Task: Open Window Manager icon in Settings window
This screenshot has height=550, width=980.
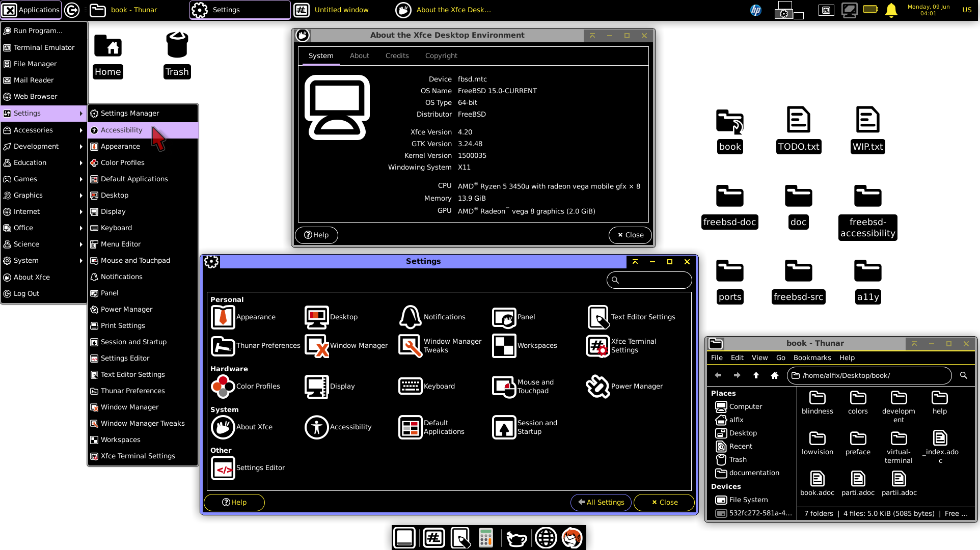Action: 317,345
